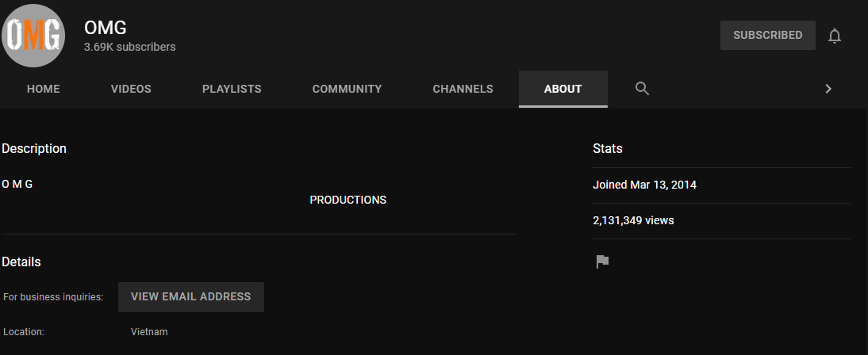Click the report user flag icon
868x355 pixels.
(x=602, y=261)
